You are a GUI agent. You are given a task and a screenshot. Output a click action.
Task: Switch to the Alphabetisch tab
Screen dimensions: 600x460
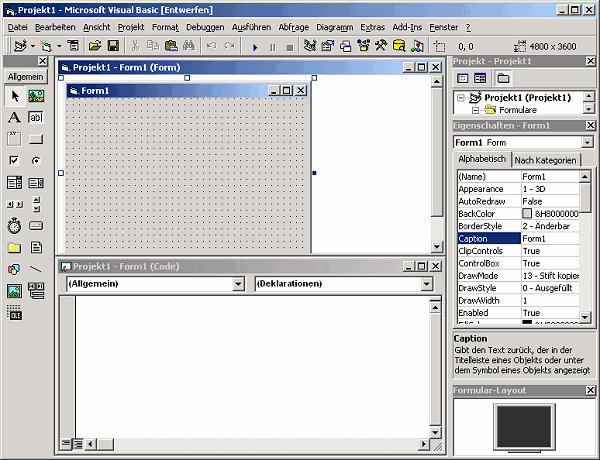[482, 159]
